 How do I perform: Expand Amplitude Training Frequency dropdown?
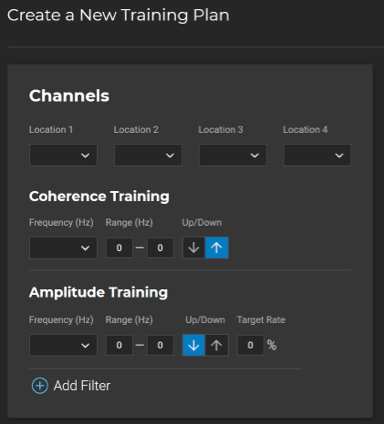coord(63,345)
